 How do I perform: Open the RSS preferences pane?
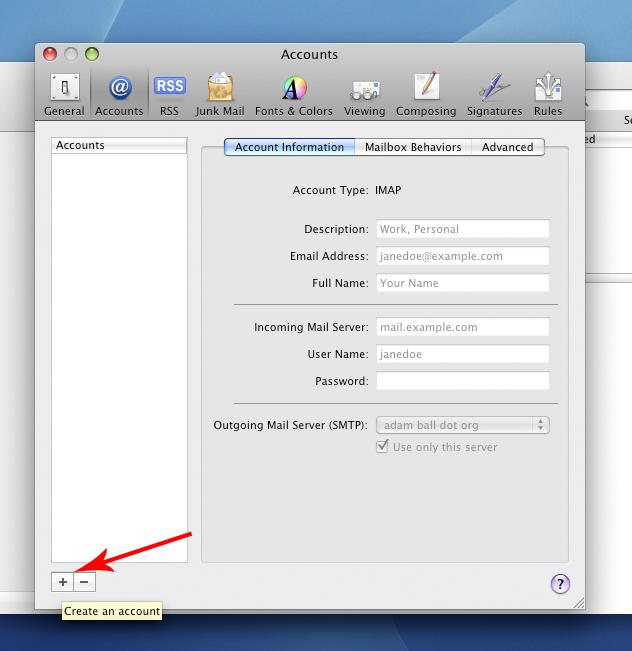(169, 94)
